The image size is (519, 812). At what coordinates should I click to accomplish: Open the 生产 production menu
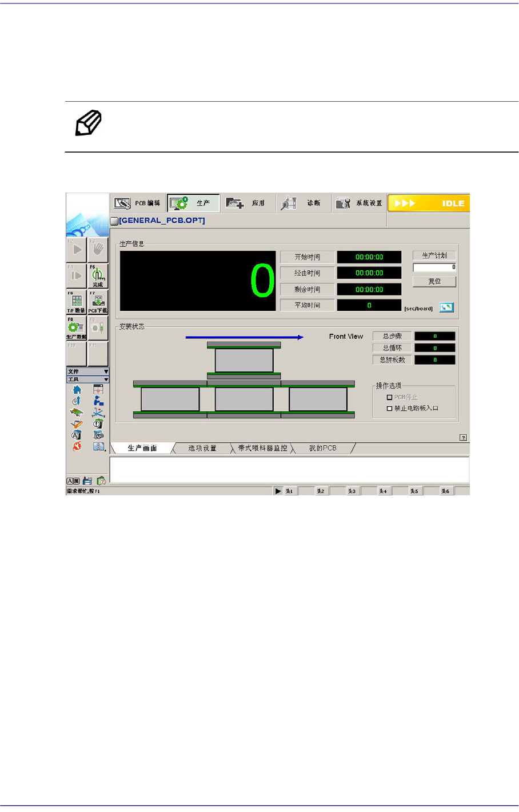(193, 203)
